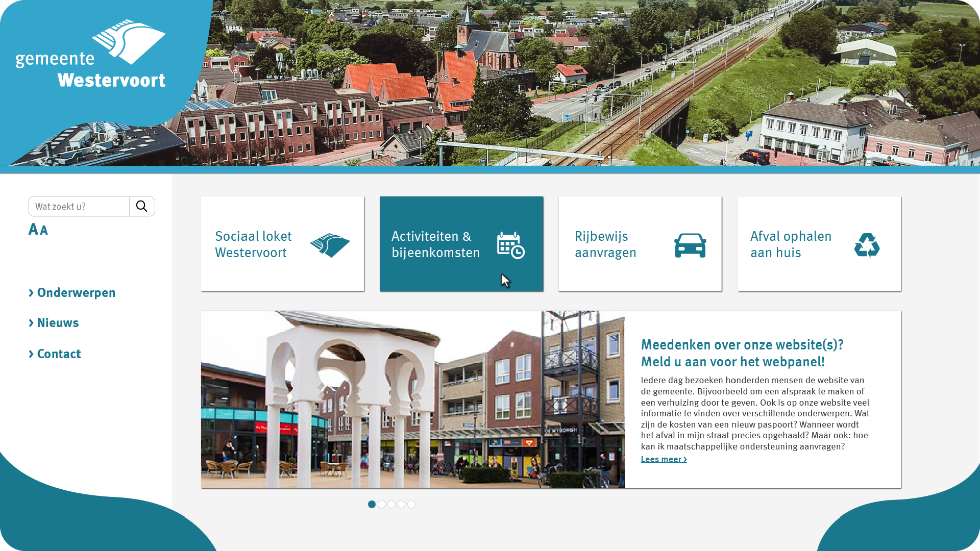Expand the Onderwerpen chevron menu
Screen dimensions: 980x551
pos(72,293)
